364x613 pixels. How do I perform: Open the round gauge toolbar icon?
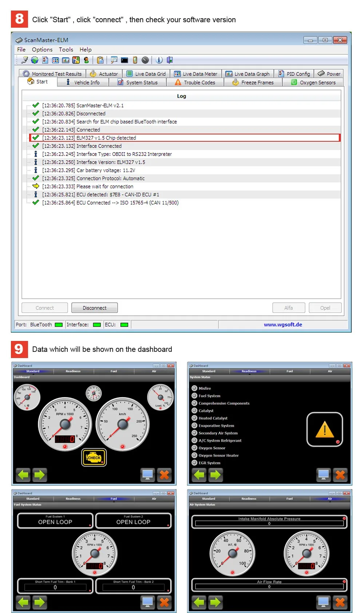[x=145, y=60]
